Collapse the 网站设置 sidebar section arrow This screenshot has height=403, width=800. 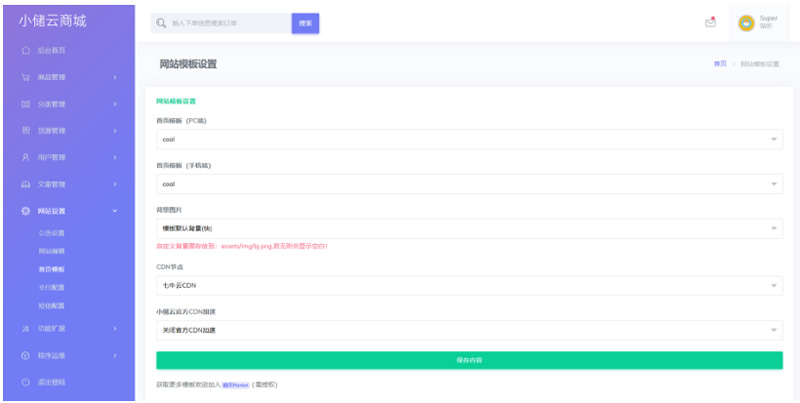[x=115, y=211]
